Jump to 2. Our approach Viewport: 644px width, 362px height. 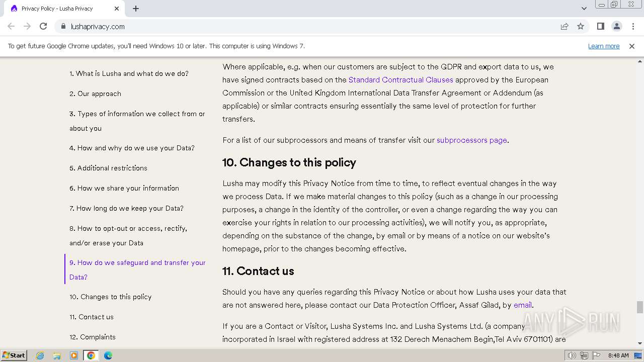[95, 94]
